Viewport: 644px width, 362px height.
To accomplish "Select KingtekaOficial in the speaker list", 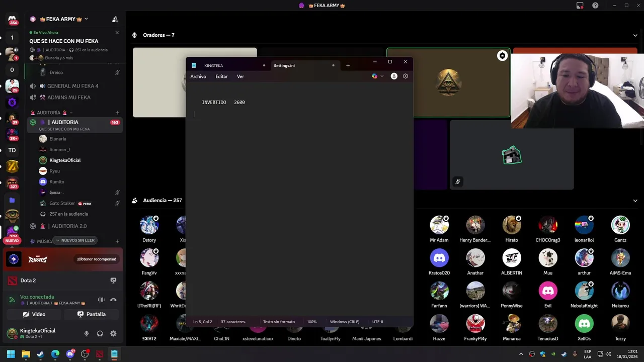I will pos(65,160).
